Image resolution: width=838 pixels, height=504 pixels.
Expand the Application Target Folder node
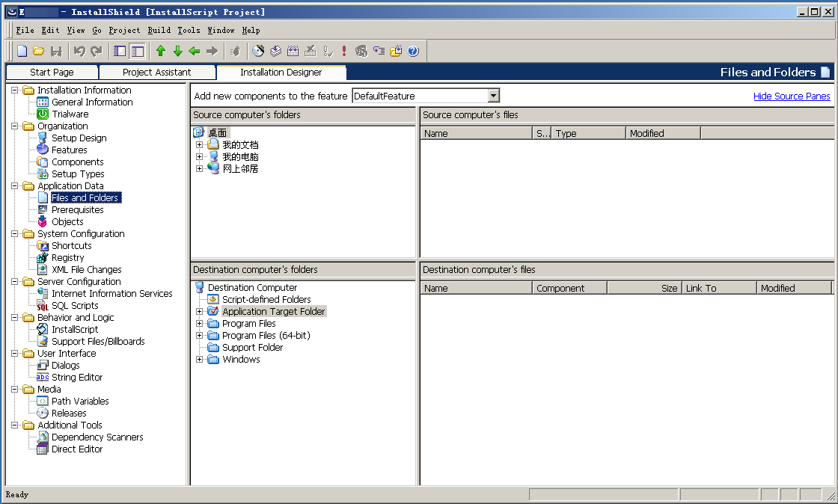[200, 312]
